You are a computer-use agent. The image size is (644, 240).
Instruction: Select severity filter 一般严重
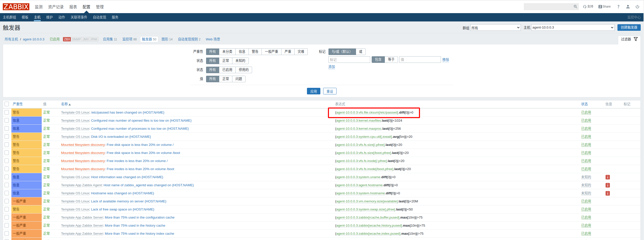point(271,52)
